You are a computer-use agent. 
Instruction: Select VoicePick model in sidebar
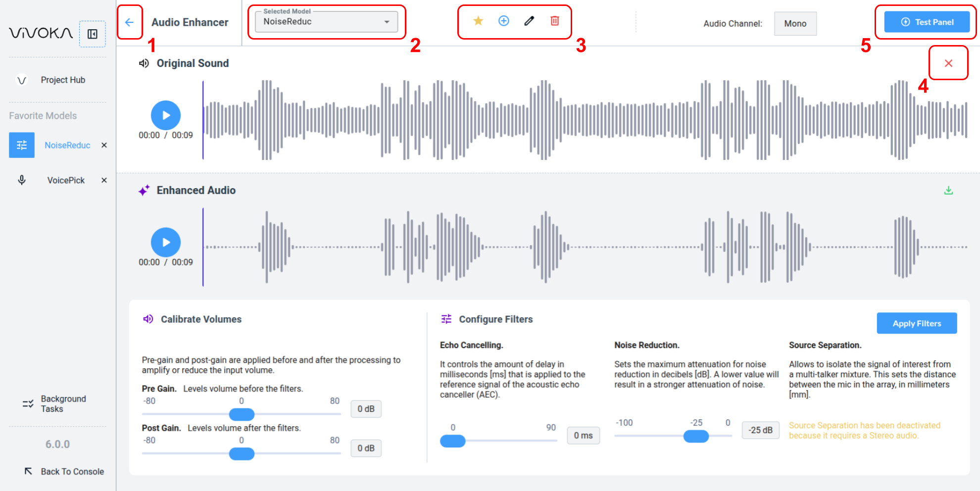point(65,180)
